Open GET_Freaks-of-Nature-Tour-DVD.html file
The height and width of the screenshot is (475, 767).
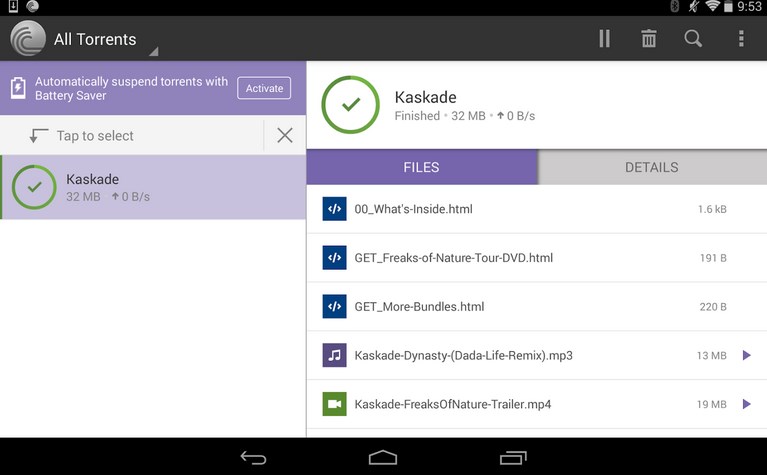point(537,258)
